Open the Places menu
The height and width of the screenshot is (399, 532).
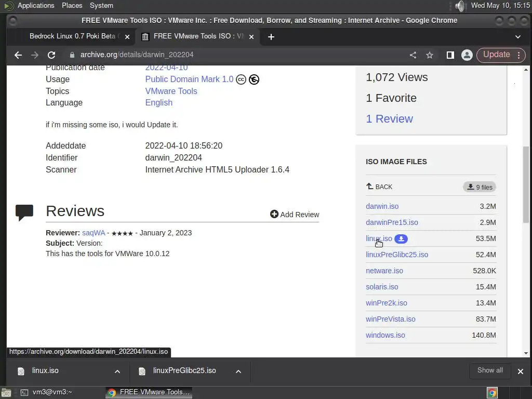point(72,5)
